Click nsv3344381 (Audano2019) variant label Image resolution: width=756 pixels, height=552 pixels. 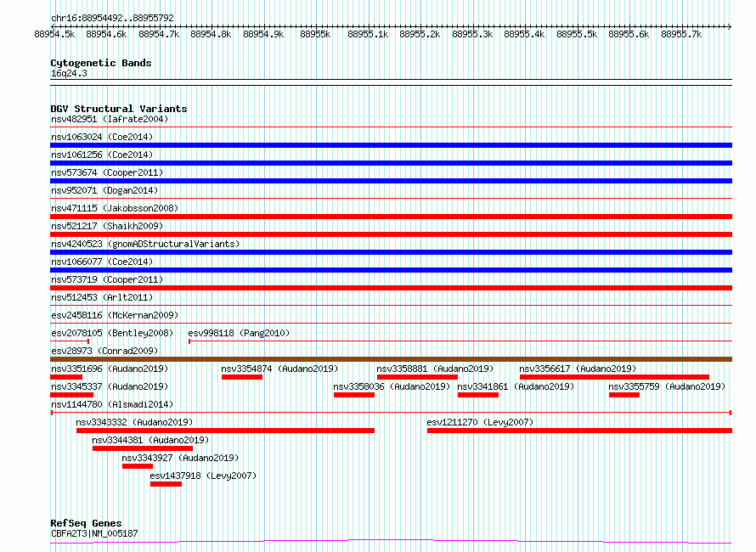(x=150, y=440)
